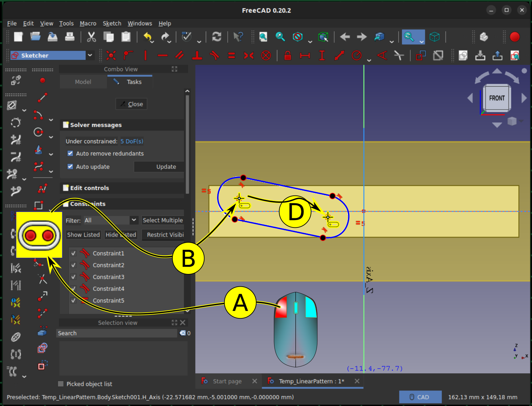
Task: Apply the lock constraint
Action: click(x=287, y=55)
